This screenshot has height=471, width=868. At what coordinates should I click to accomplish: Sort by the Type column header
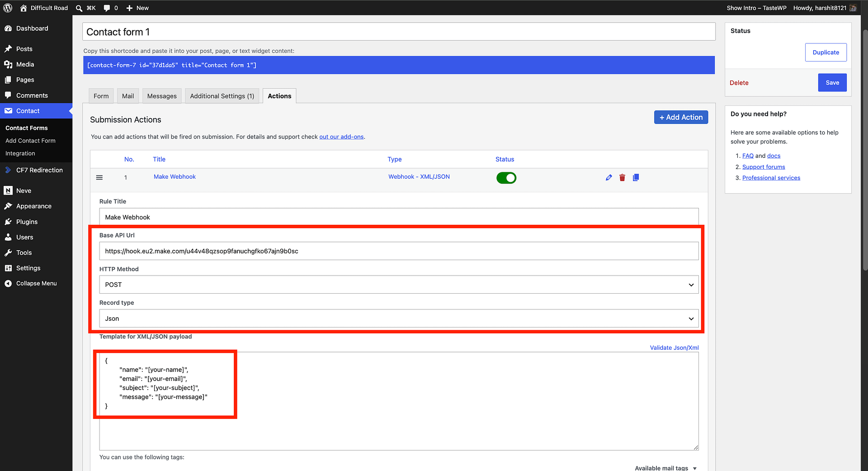395,159
